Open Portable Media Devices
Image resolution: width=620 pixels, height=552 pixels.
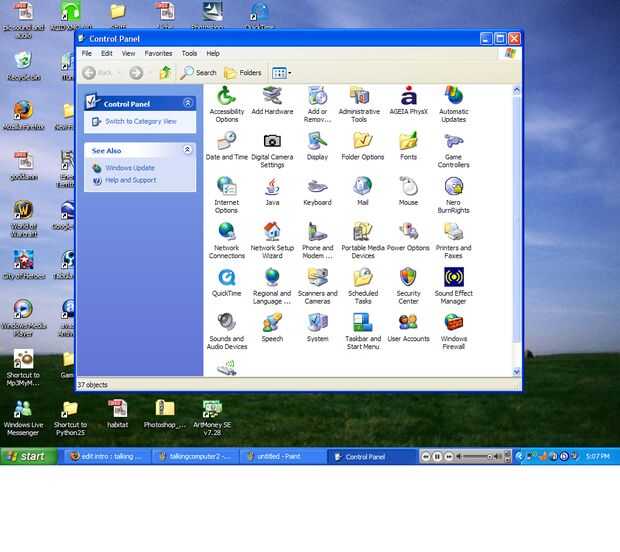pos(363,240)
